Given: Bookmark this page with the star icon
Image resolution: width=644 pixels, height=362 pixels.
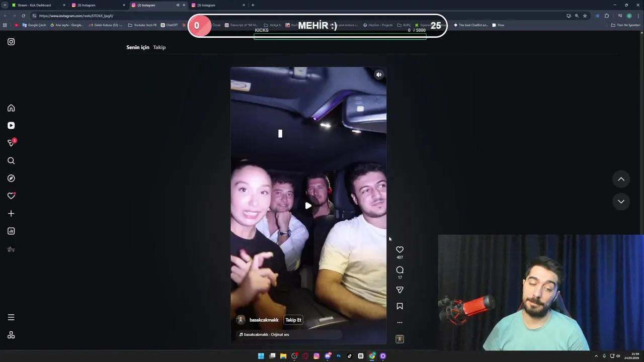Looking at the screenshot, I should click(585, 16).
